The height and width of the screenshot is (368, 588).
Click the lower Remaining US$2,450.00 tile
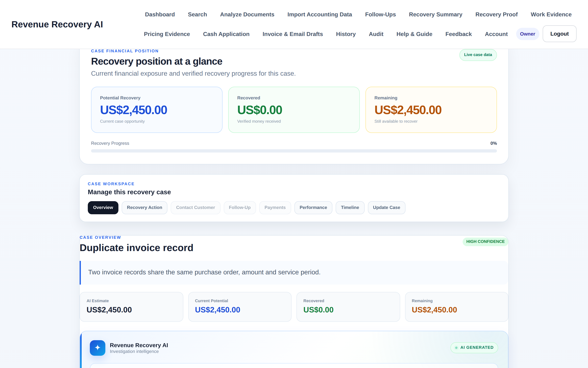[457, 307]
